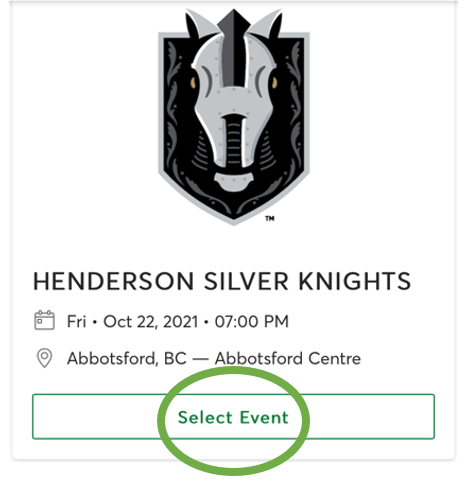Open the Silver Knights horse logo
This screenshot has width=475, height=487.
point(234,117)
